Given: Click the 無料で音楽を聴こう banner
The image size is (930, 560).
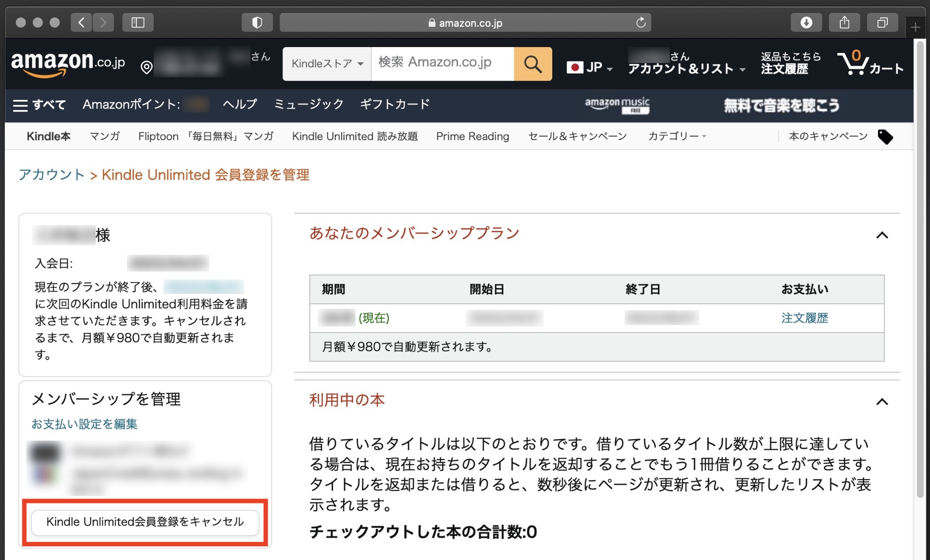Looking at the screenshot, I should point(781,105).
